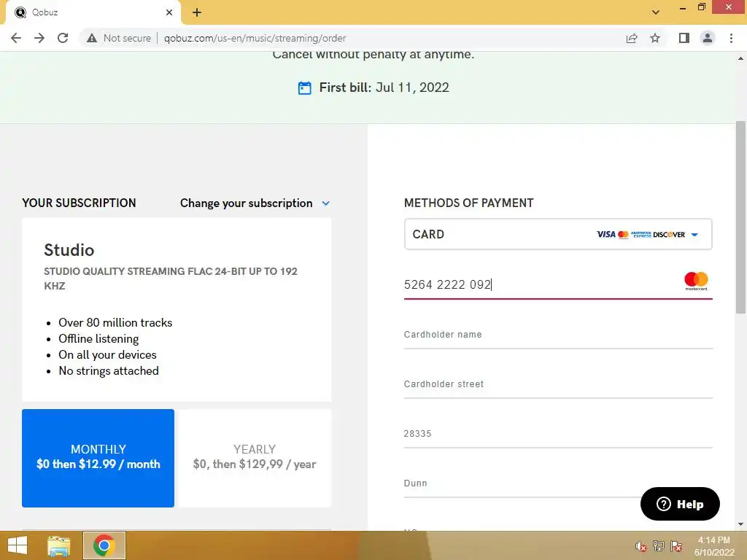Open the Windows Start button
The height and width of the screenshot is (560, 747).
[x=18, y=545]
